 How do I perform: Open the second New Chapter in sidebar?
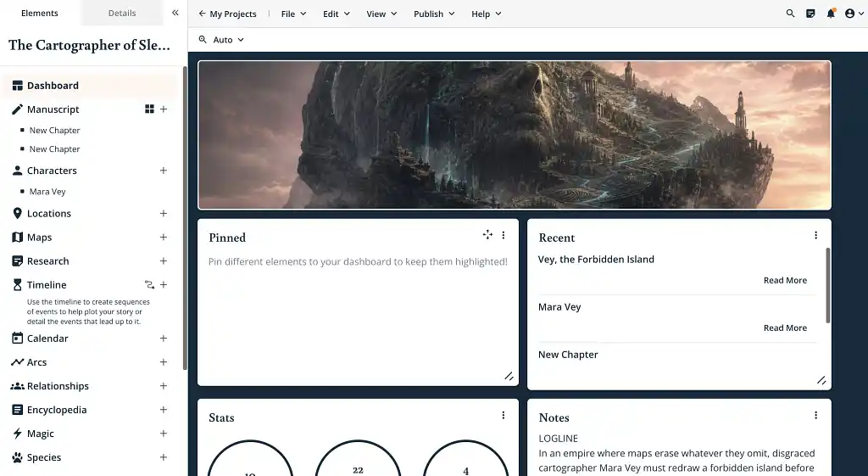point(54,149)
